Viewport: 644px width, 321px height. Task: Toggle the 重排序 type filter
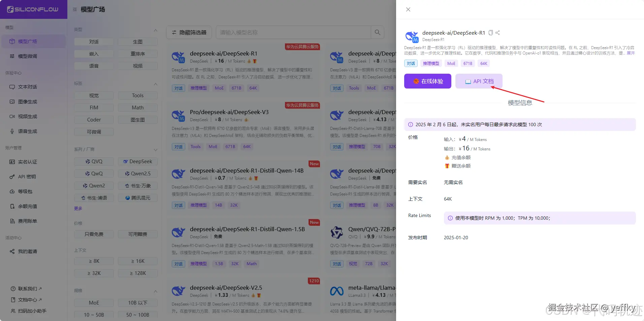tap(138, 54)
